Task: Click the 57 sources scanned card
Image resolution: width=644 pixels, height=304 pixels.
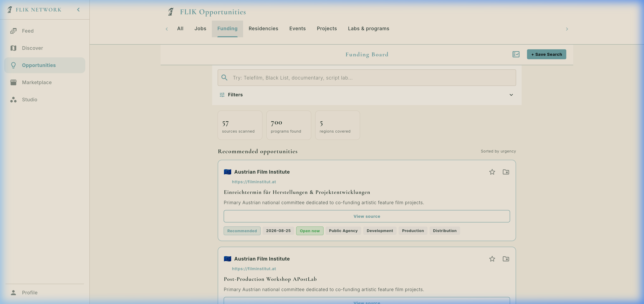Action: coord(240,125)
